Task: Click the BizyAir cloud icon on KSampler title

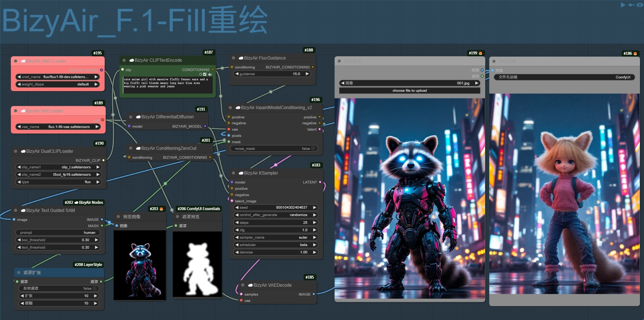Action: 241,173
